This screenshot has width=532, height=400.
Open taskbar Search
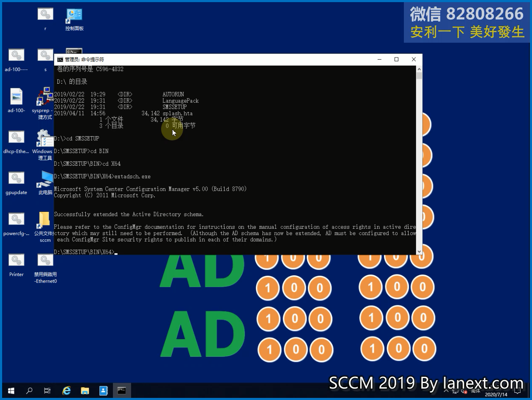pos(29,391)
